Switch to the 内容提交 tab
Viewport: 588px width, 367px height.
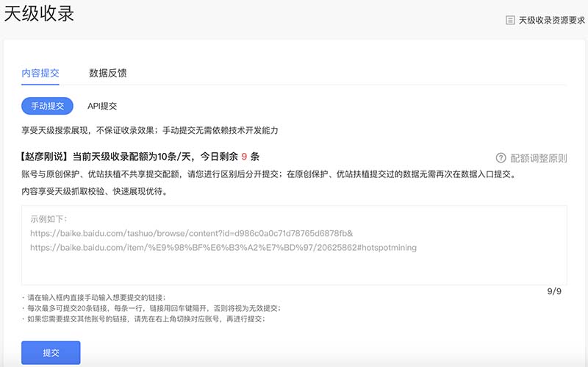click(40, 73)
